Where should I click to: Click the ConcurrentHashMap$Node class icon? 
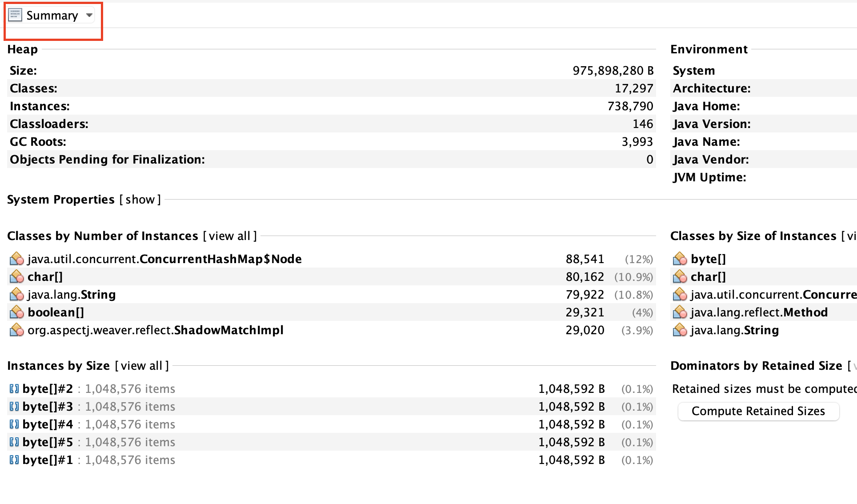point(16,259)
